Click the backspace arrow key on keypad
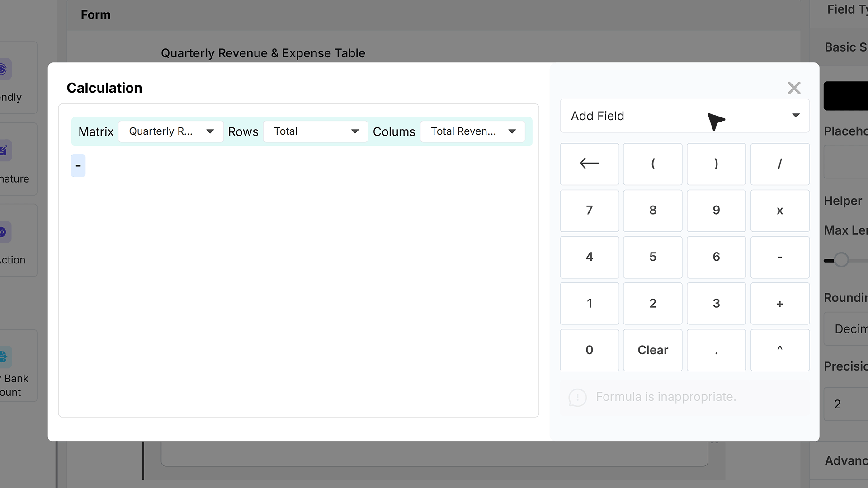 tap(589, 164)
